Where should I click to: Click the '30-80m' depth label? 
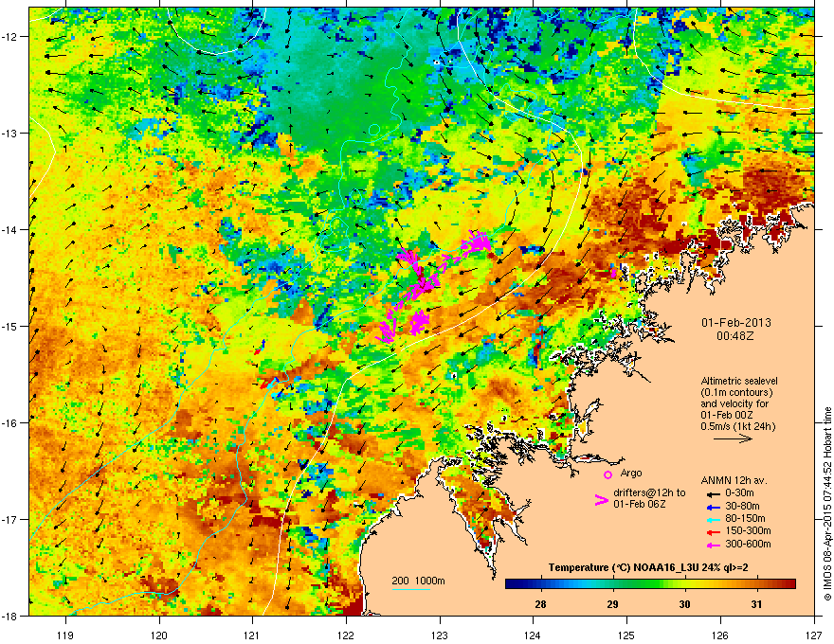(x=742, y=507)
